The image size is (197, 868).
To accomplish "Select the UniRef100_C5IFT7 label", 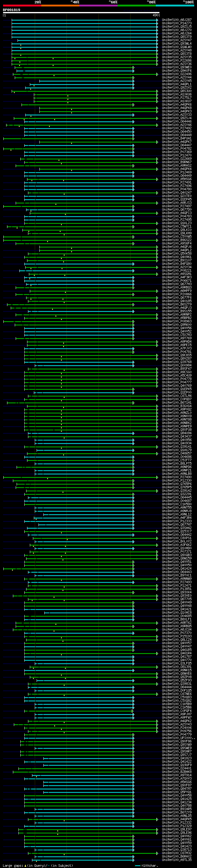I will 177,460.
